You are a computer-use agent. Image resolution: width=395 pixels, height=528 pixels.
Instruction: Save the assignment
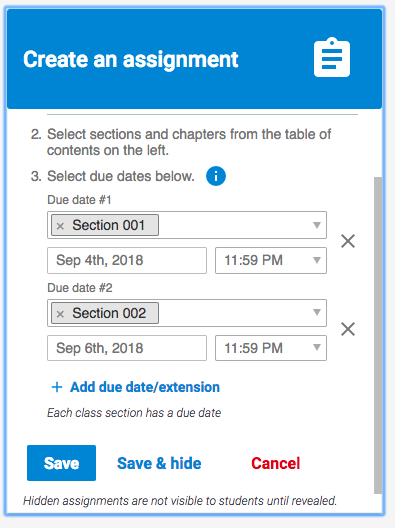(61, 463)
